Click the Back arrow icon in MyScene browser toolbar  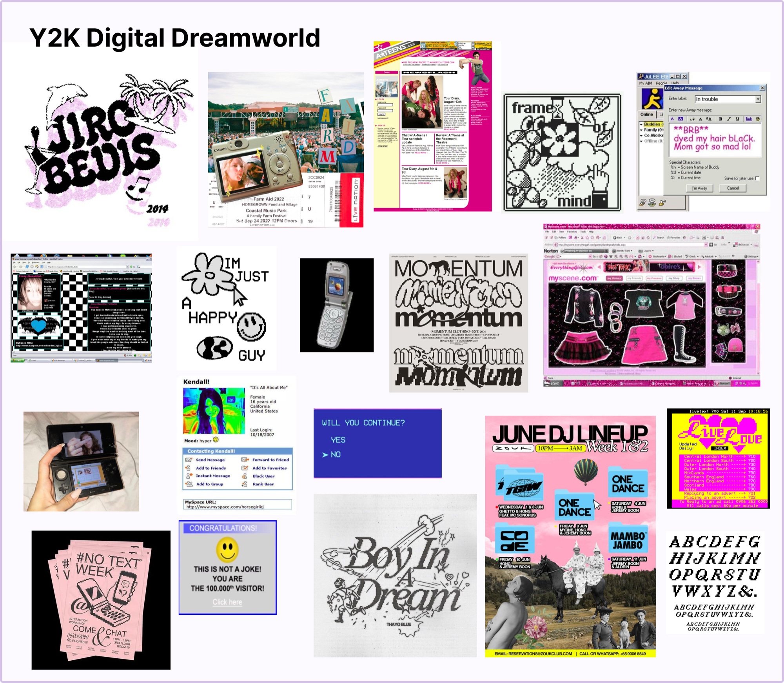(x=615, y=238)
